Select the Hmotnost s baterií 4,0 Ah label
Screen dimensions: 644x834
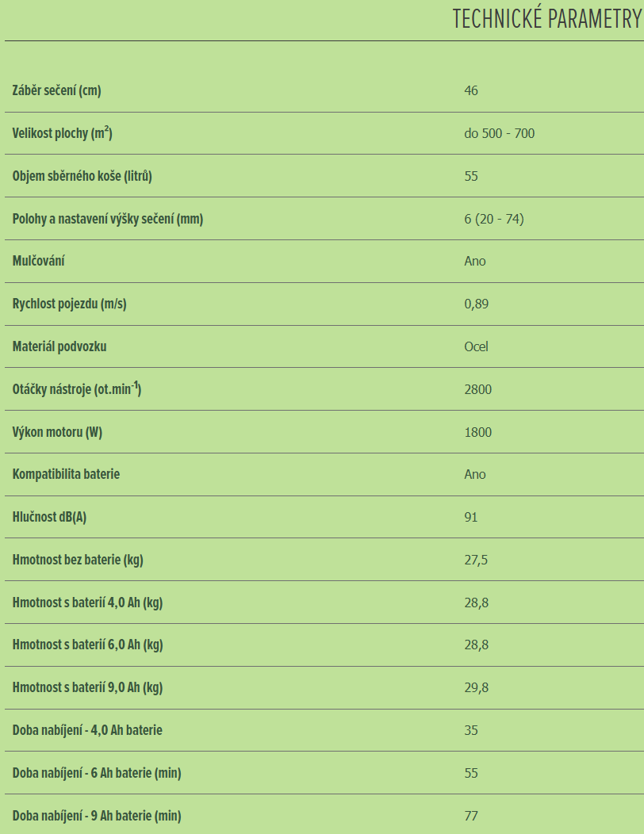(87, 603)
